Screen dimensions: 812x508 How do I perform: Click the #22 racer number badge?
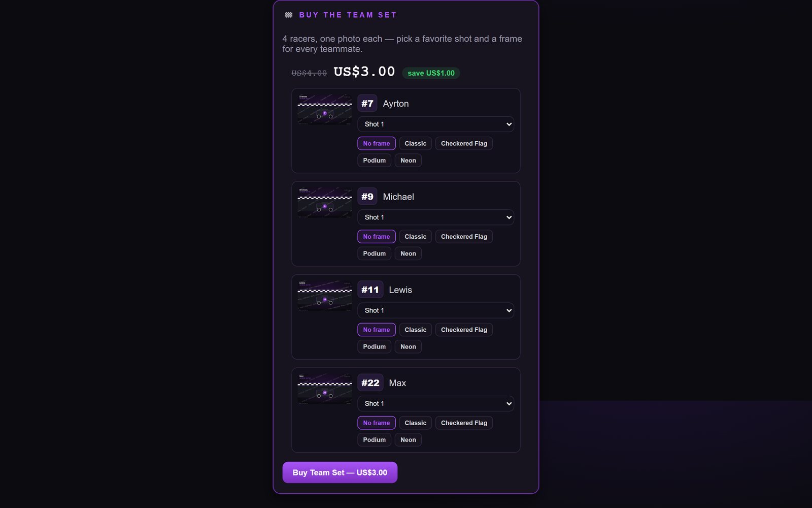pos(370,383)
